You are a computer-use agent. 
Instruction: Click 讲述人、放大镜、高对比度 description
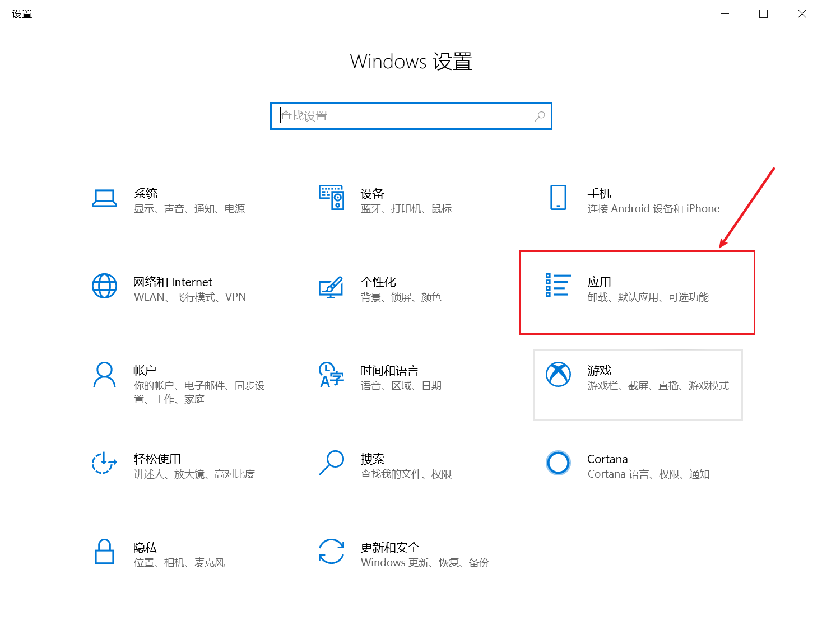(x=194, y=474)
